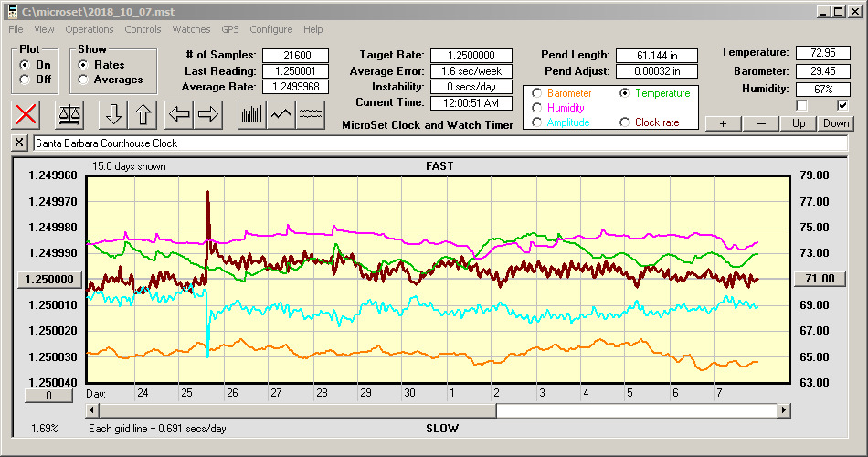Click the '15.0 days shown' label

pyautogui.click(x=129, y=166)
